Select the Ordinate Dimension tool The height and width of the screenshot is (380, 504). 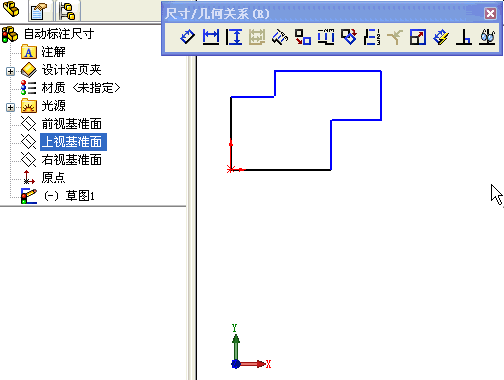pos(280,37)
